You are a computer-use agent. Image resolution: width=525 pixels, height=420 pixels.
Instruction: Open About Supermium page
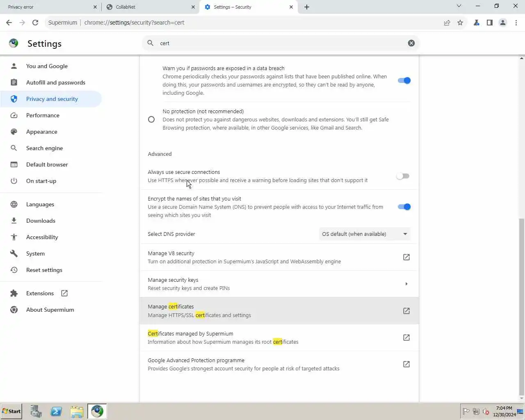[51, 310]
